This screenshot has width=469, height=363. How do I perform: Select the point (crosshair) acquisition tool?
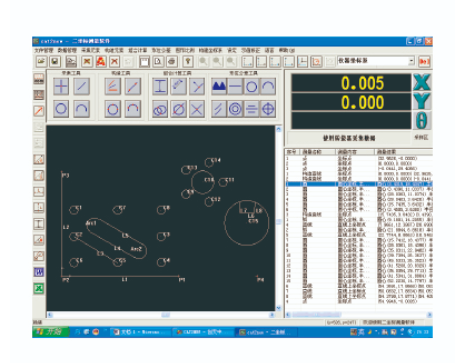pyautogui.click(x=61, y=86)
